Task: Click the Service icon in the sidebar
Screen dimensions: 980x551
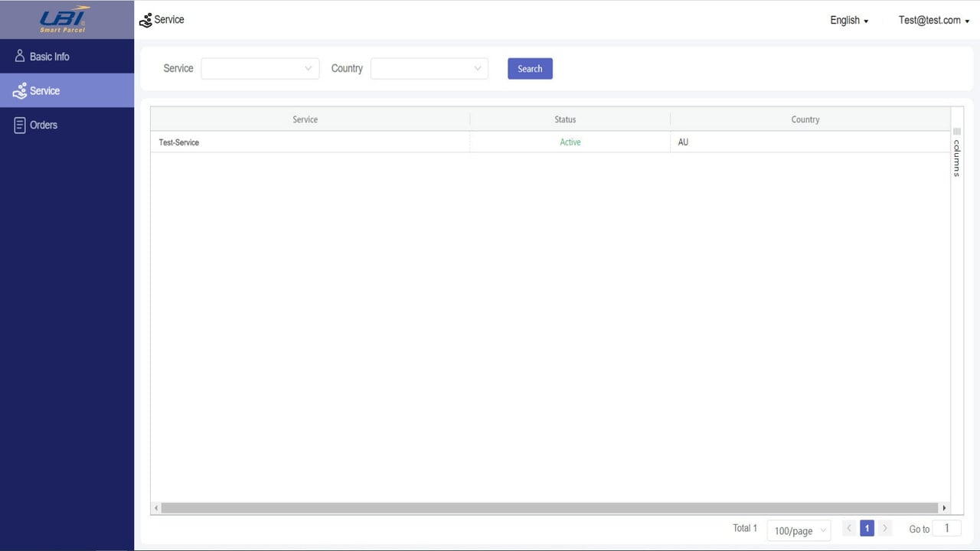Action: point(20,91)
